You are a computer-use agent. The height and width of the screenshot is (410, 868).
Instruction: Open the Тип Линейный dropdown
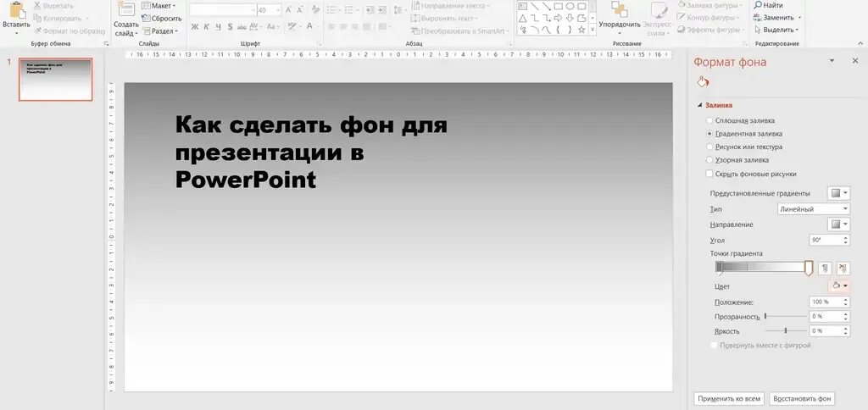tap(813, 209)
